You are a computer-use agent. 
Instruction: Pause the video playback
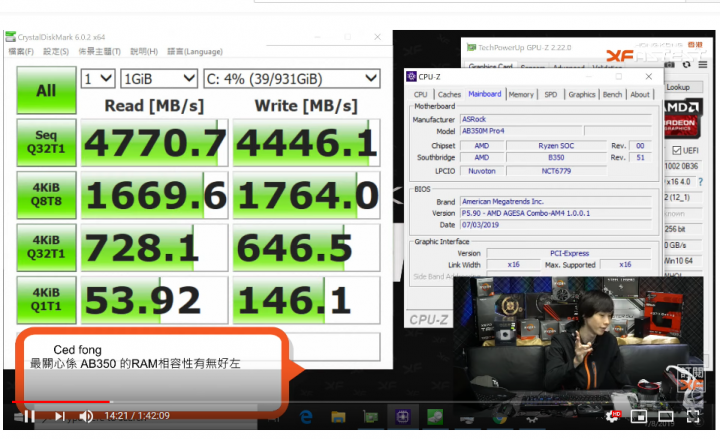[29, 416]
